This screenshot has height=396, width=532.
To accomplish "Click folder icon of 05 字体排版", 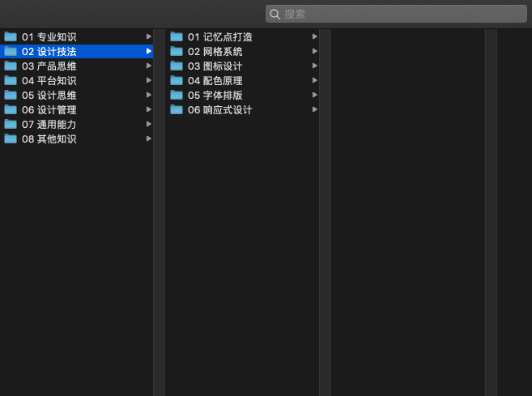I will (x=177, y=95).
